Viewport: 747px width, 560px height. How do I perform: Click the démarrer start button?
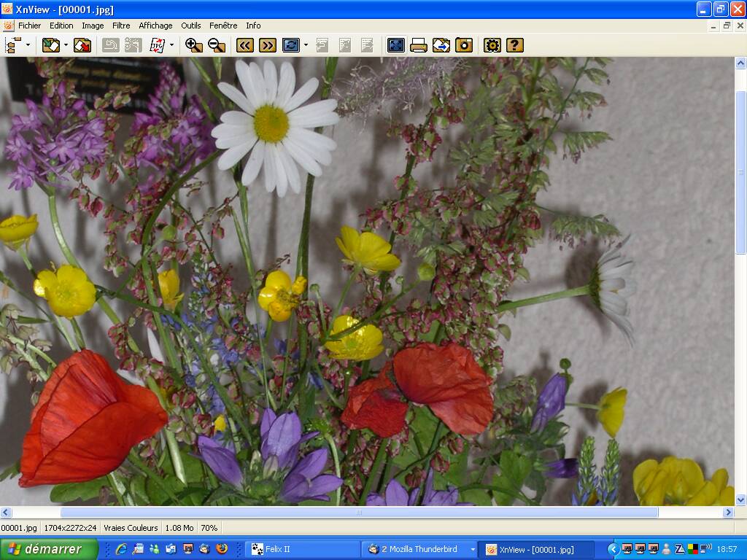48,549
